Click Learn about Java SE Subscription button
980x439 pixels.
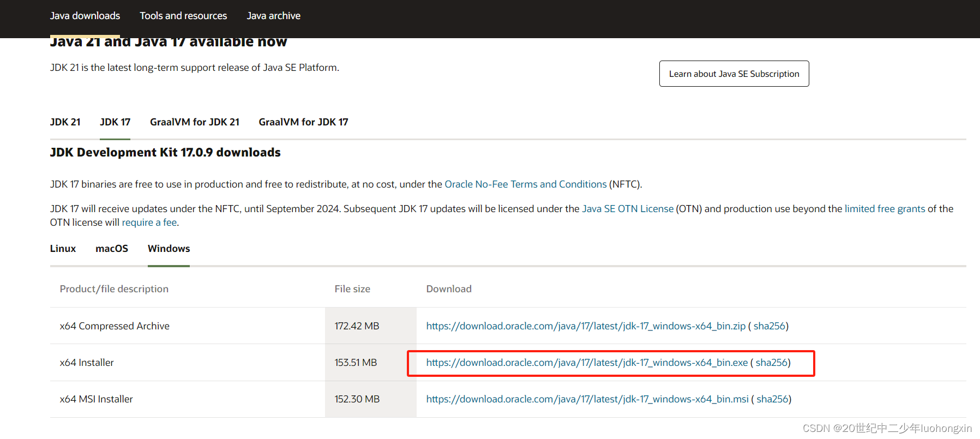(734, 74)
